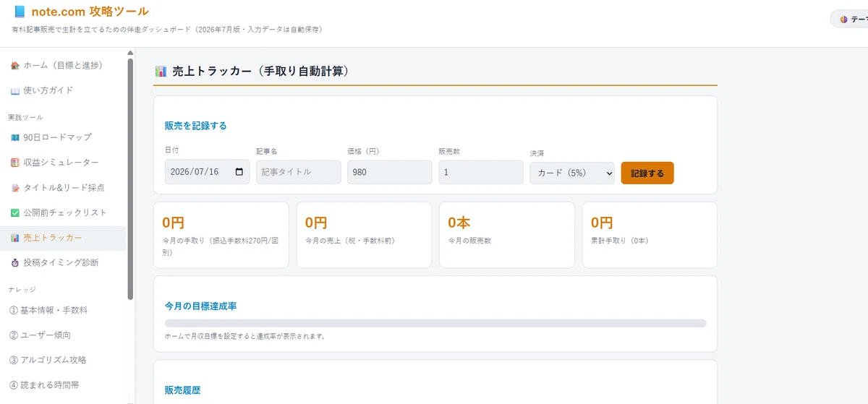Open ③ アルゴリズム攻略 knowledge page
868x404 pixels.
62,360
